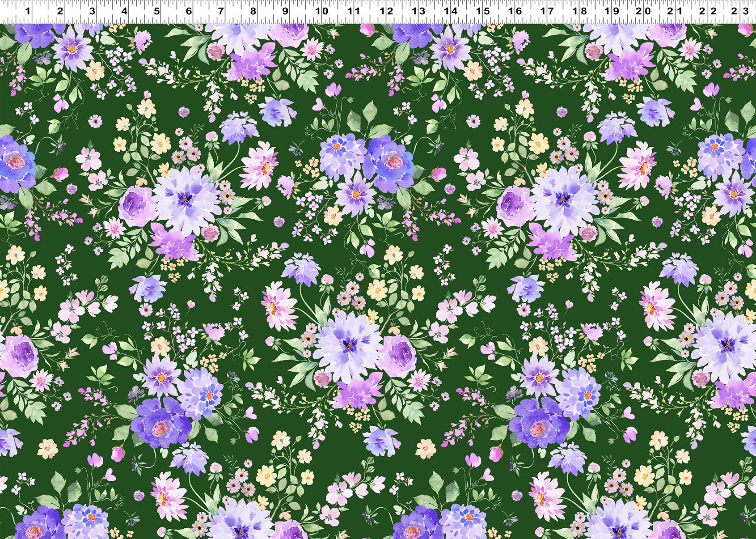Select number 15 on the ruler

pos(484,12)
